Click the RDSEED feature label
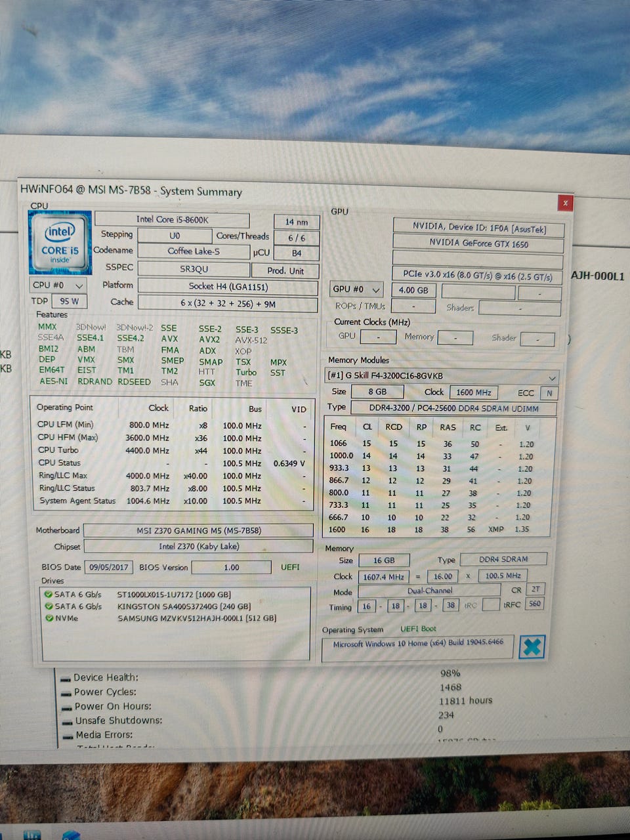630x840 pixels. pos(134,381)
